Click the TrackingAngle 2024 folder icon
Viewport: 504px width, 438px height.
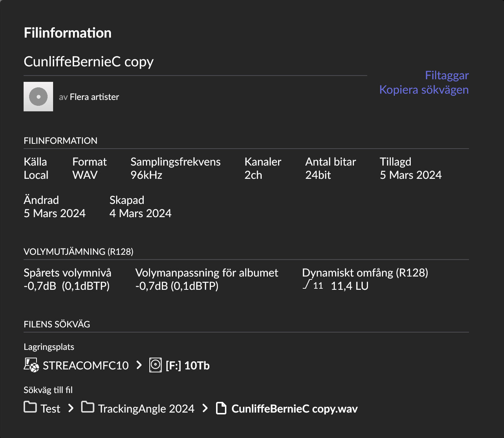tap(88, 407)
